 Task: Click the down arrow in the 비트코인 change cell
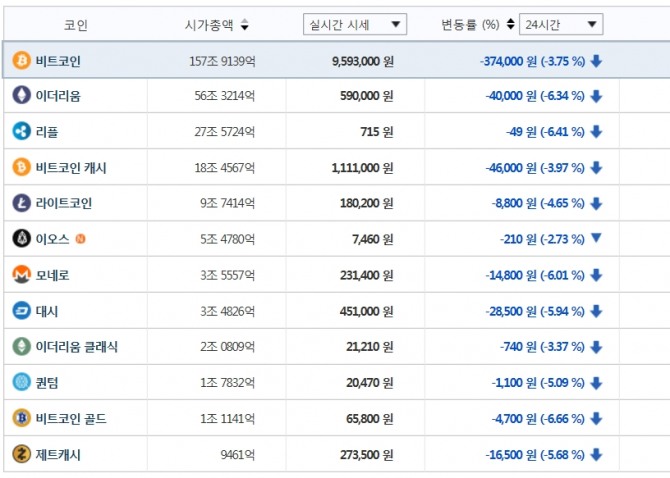point(597,61)
